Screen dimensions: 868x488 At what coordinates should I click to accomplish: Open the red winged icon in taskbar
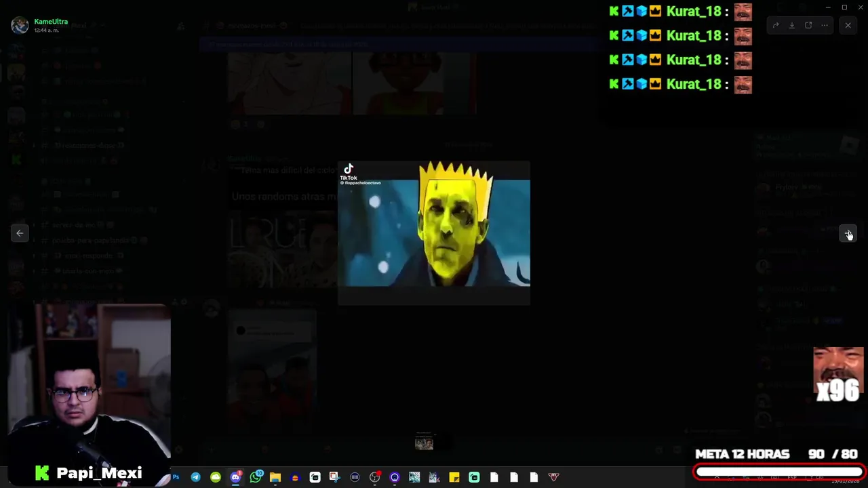click(553, 477)
